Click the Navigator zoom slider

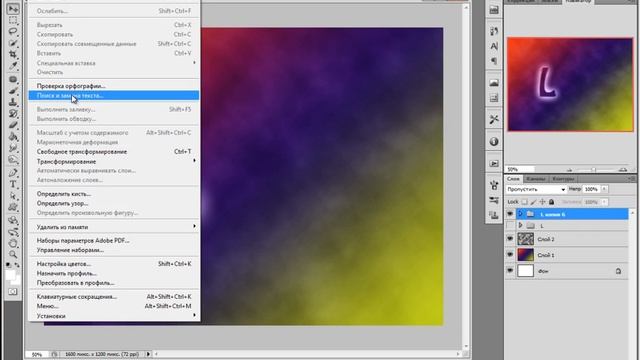pyautogui.click(x=594, y=169)
